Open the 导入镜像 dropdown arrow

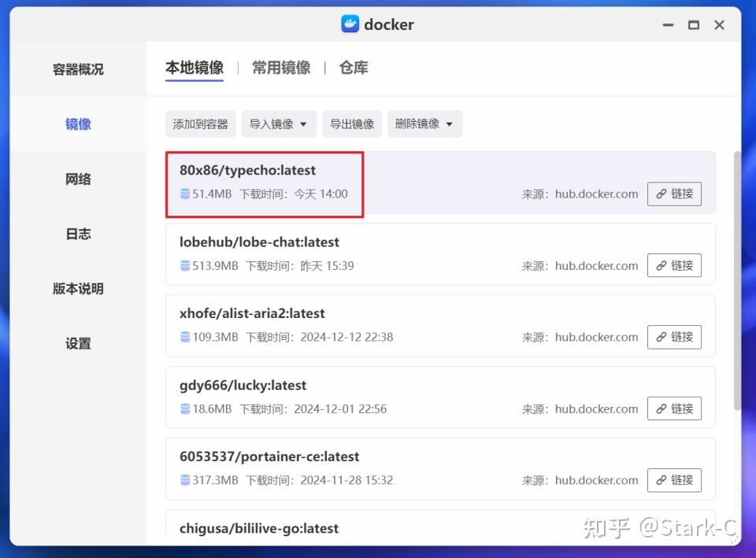[x=304, y=124]
